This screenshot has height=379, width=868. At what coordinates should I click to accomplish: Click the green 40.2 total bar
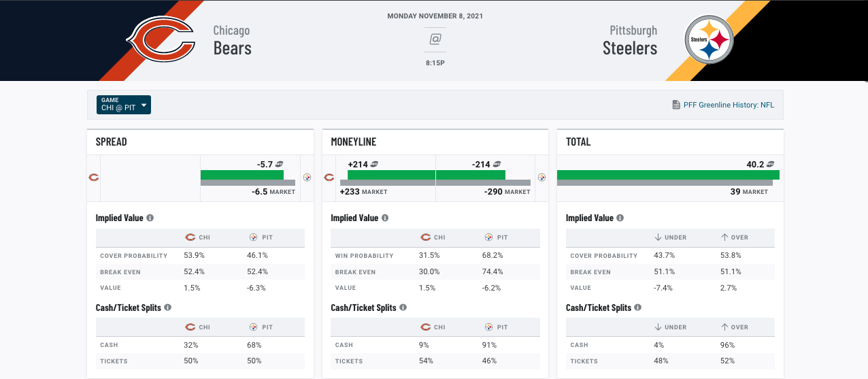668,175
